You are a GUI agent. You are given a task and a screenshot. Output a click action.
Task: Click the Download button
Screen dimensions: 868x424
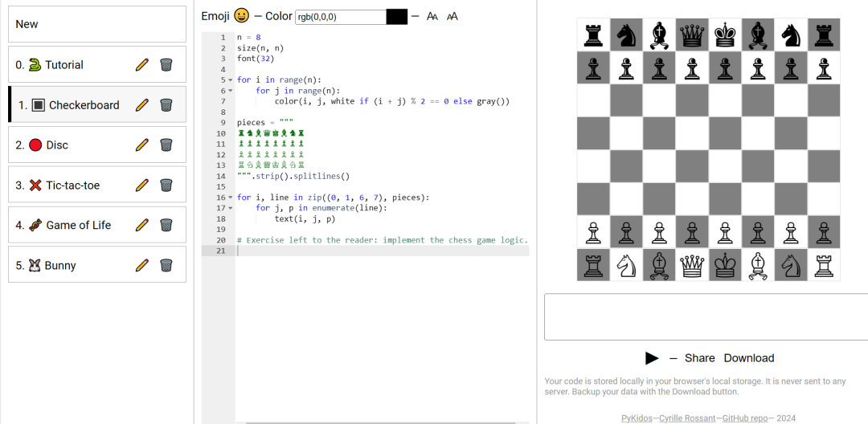pyautogui.click(x=749, y=358)
